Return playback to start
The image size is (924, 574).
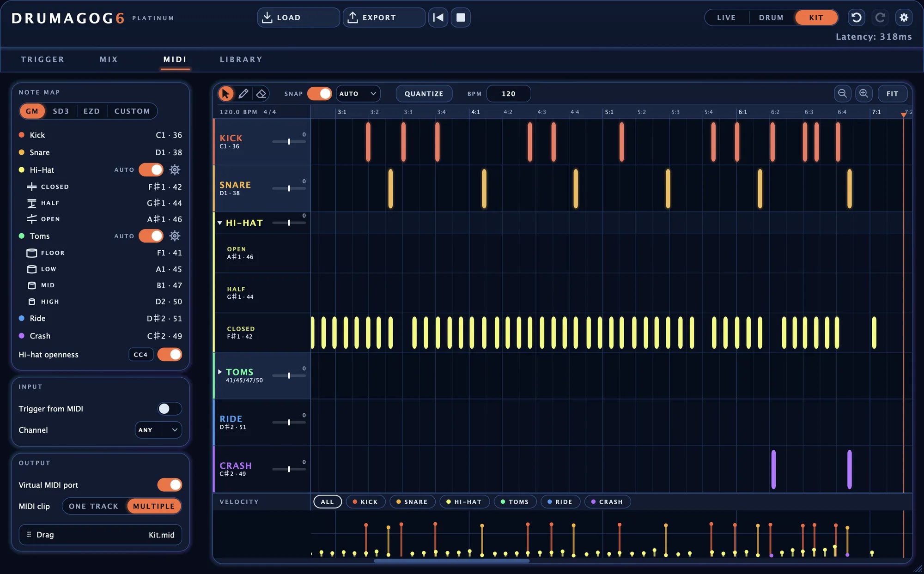point(438,18)
